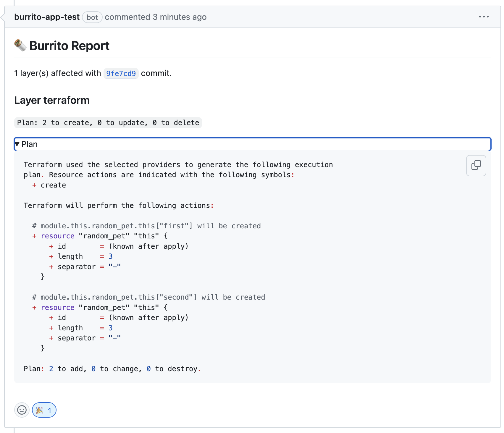
Task: Click the smiley face reaction icon
Action: pos(22,410)
